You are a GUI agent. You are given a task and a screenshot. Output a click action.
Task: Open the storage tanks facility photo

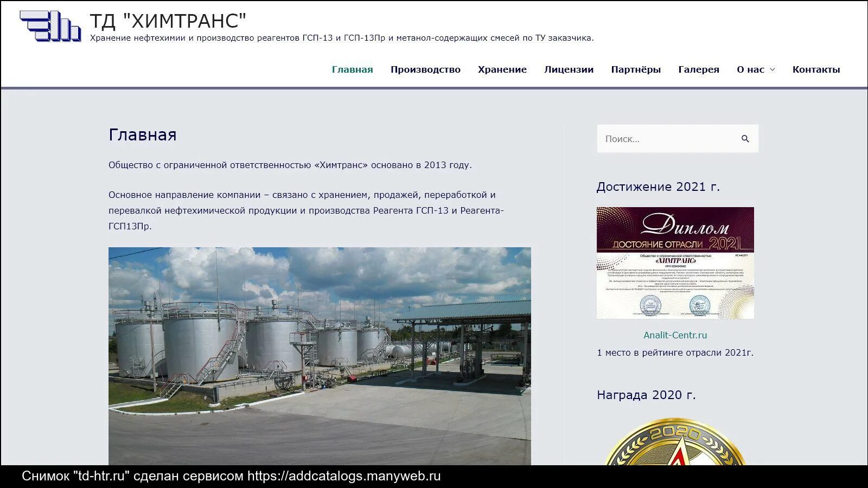(x=320, y=356)
